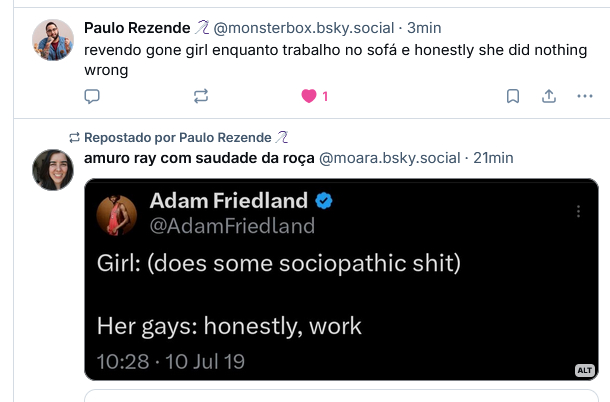
Task: Open the moara profile avatar
Action: [53, 170]
